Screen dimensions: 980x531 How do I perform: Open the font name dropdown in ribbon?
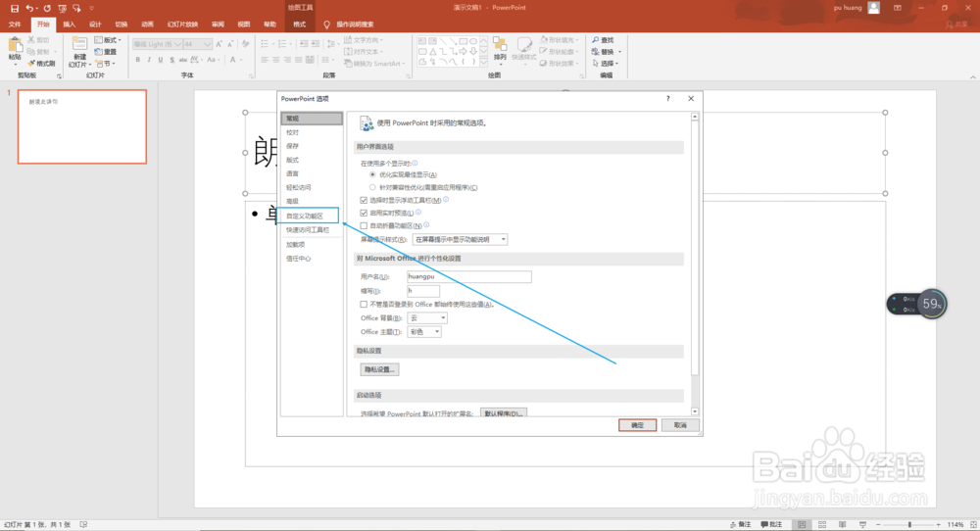[178, 44]
